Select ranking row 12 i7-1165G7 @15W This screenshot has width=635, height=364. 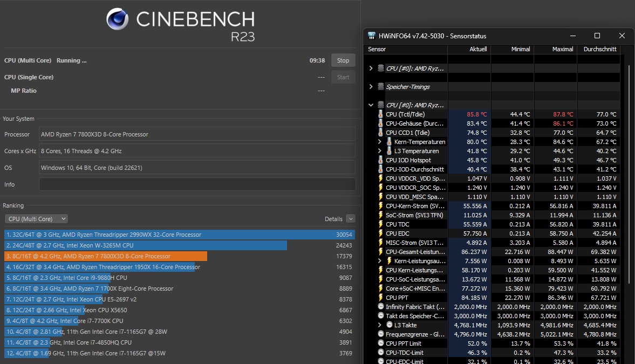pos(180,353)
